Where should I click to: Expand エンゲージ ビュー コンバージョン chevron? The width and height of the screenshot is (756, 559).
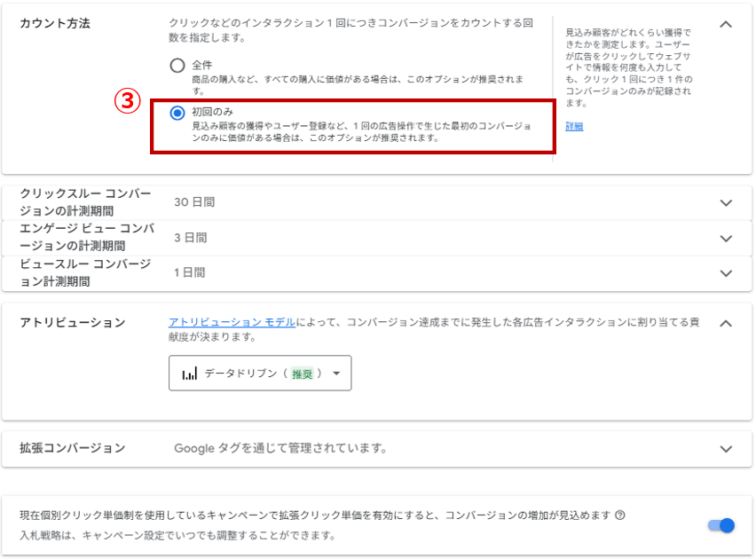(x=726, y=239)
